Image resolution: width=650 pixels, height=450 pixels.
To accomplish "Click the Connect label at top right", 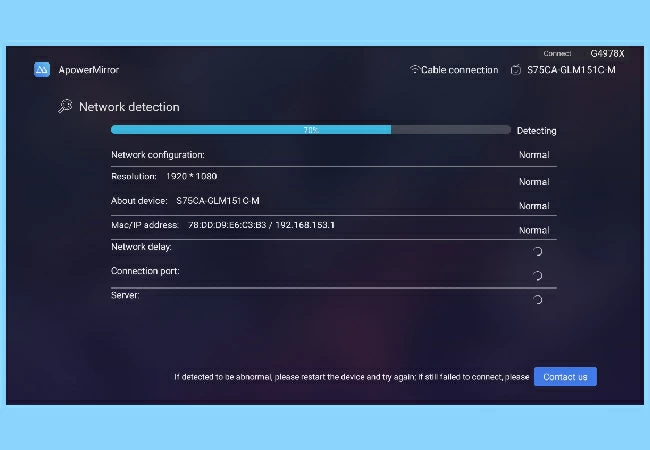I will point(557,53).
